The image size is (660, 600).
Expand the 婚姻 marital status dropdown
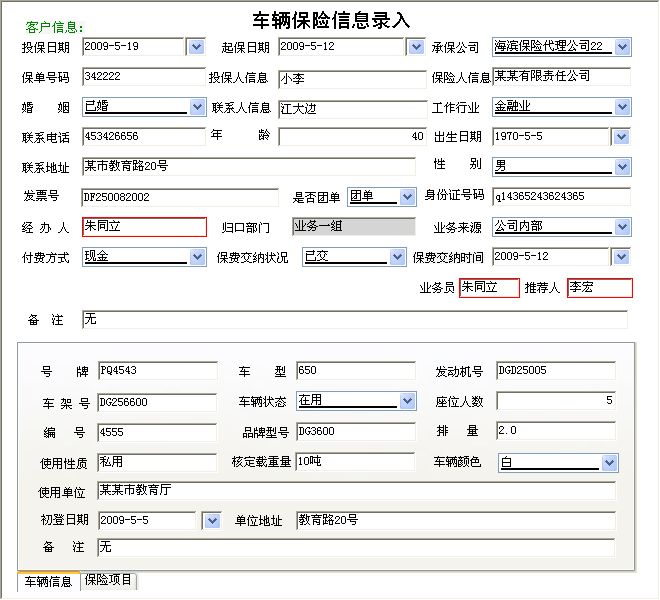point(196,107)
